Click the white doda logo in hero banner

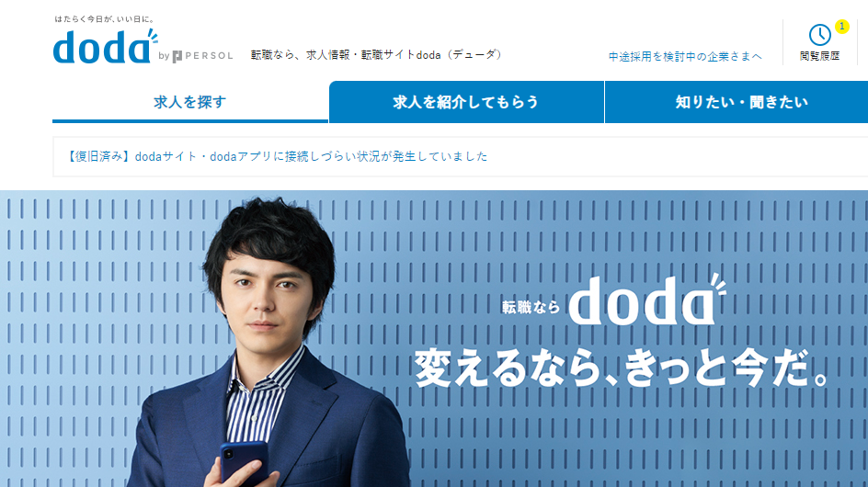click(x=646, y=300)
